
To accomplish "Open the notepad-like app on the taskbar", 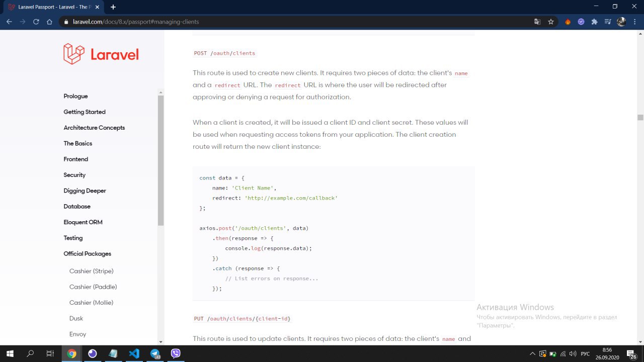I will 113,353.
